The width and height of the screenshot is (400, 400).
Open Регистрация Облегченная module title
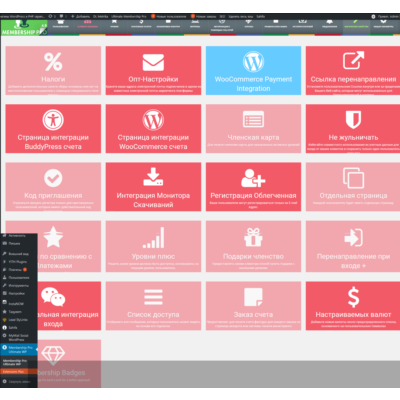[253, 196]
